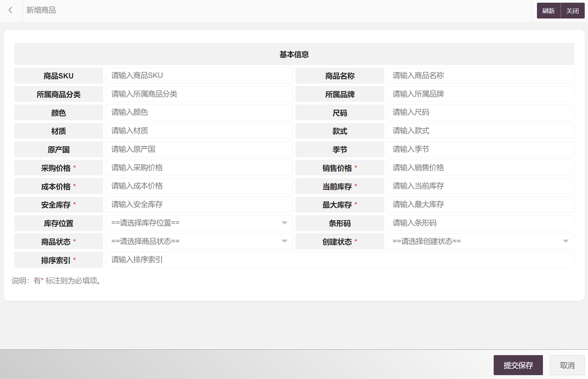Click the 提交保存 submit button
Viewport: 588px width, 379px height.
click(x=518, y=365)
